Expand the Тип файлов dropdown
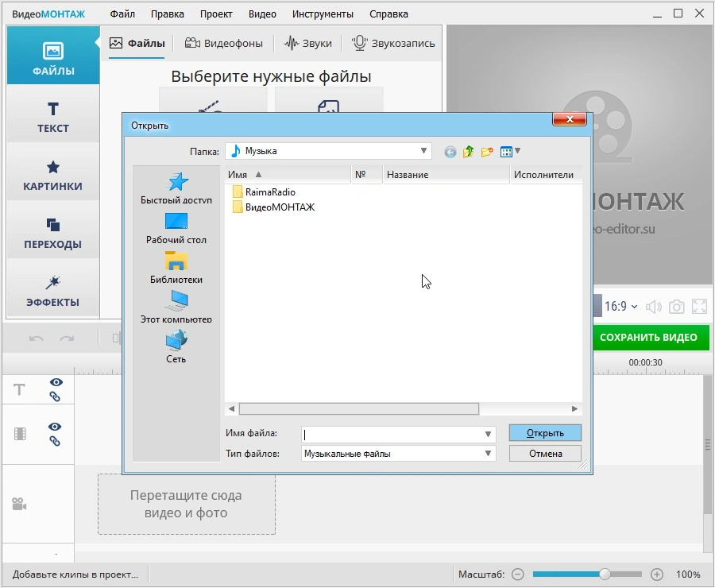This screenshot has height=588, width=715. pyautogui.click(x=488, y=454)
